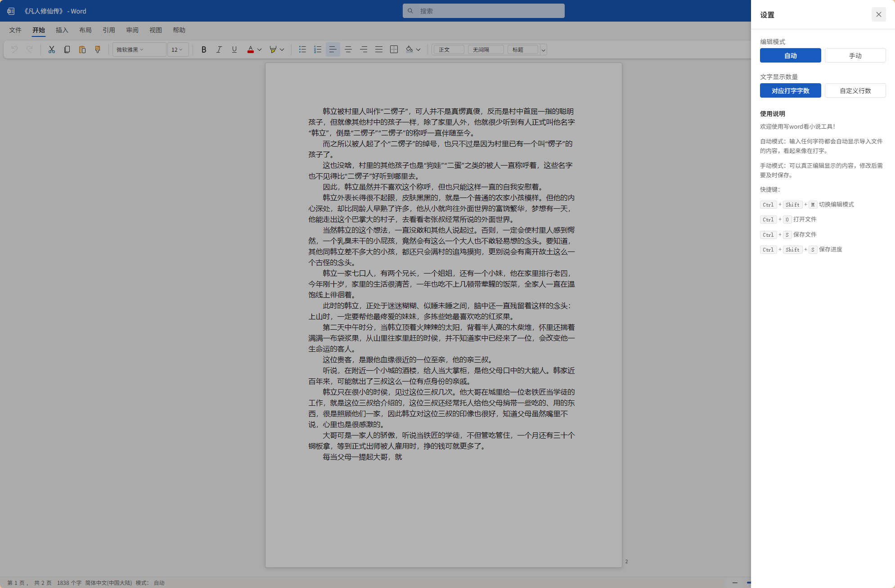
Task: Select the Cut (剪切) tool icon
Action: pos(51,49)
